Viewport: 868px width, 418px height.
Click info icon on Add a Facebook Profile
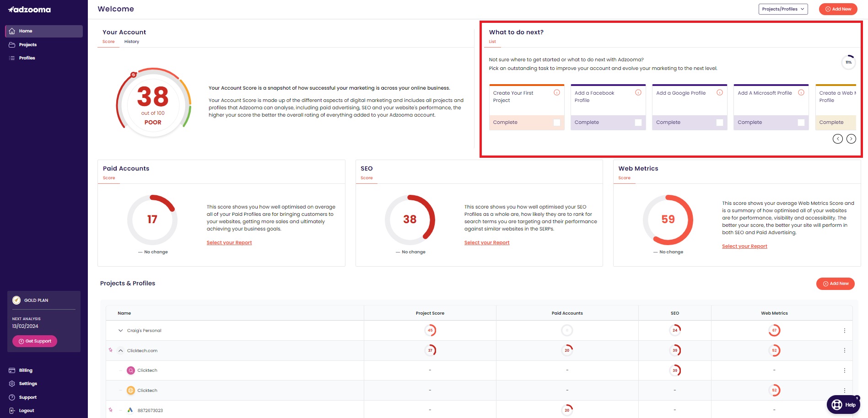(638, 92)
